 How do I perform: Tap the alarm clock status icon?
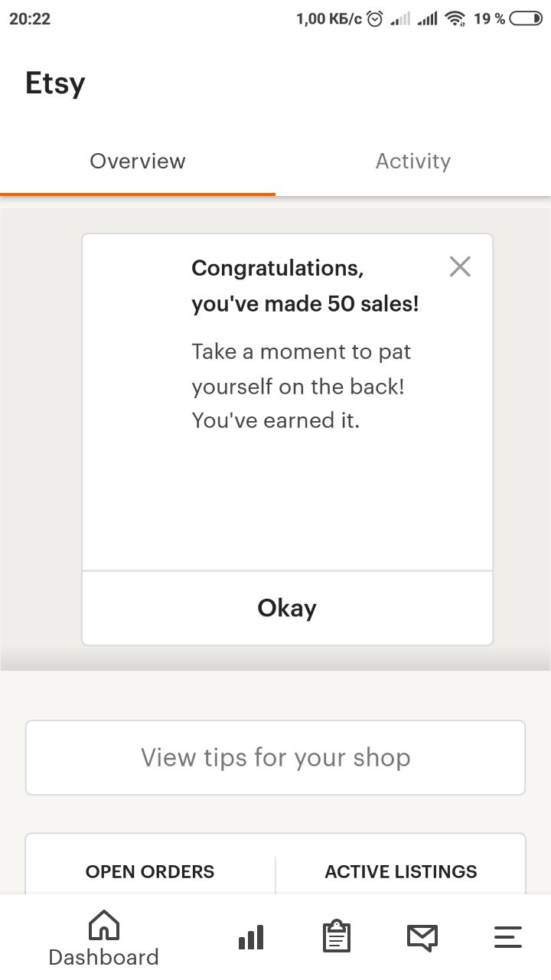coord(375,19)
